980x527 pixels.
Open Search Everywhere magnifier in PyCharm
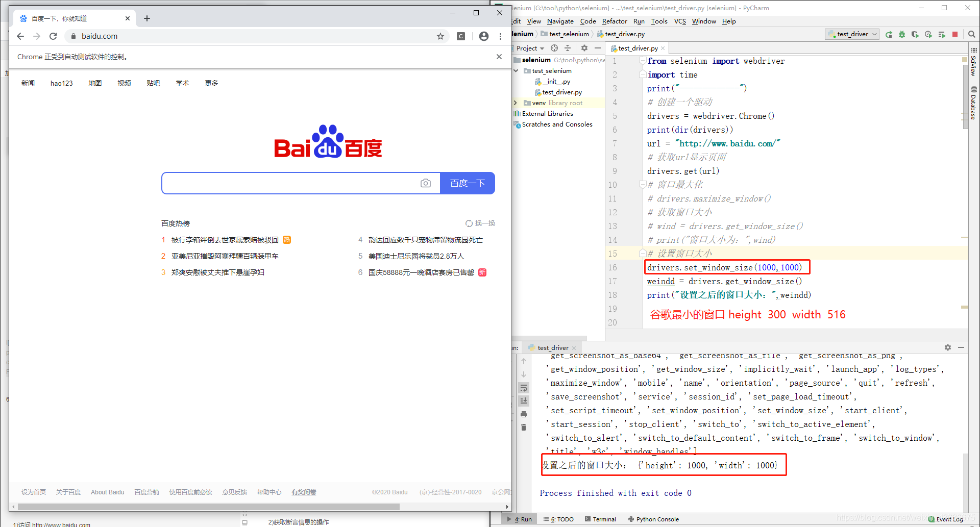pos(972,34)
